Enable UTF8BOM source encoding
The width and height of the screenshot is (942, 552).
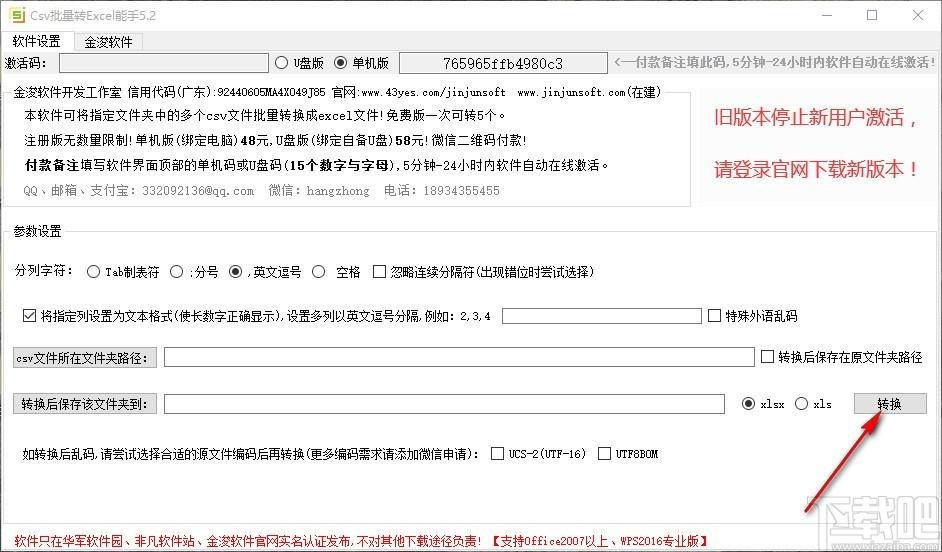tap(604, 453)
